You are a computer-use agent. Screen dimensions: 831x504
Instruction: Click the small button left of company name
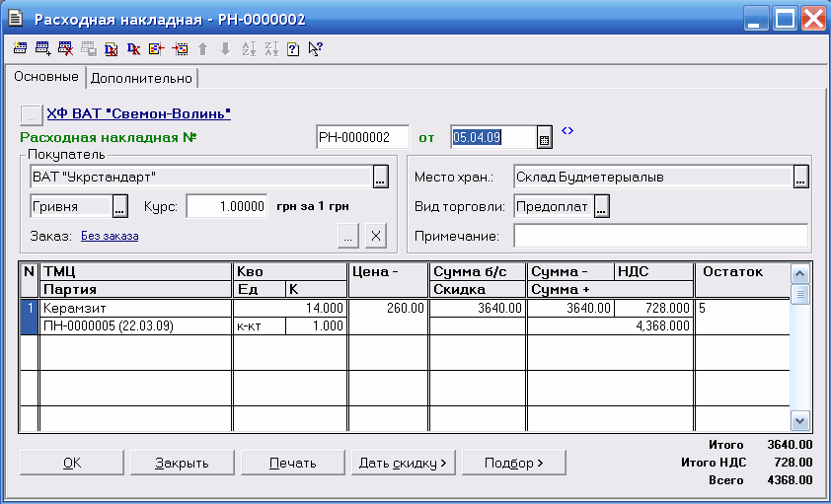pos(31,114)
